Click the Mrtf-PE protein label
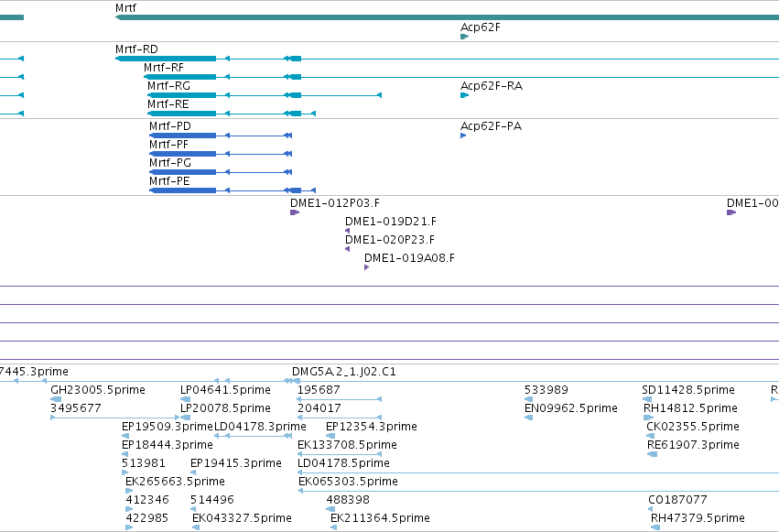Screen dimensions: 779x532 pos(169,181)
